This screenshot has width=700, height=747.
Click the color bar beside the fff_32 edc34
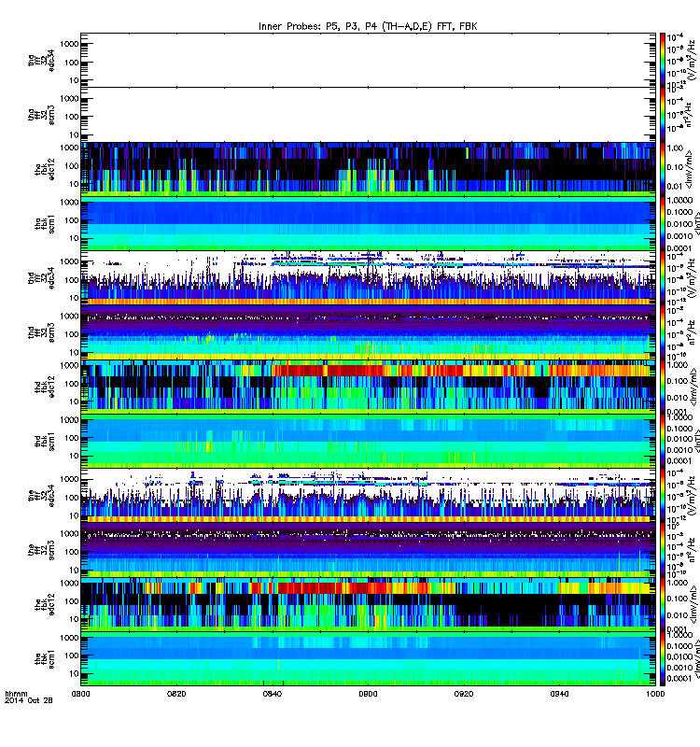[663, 495]
